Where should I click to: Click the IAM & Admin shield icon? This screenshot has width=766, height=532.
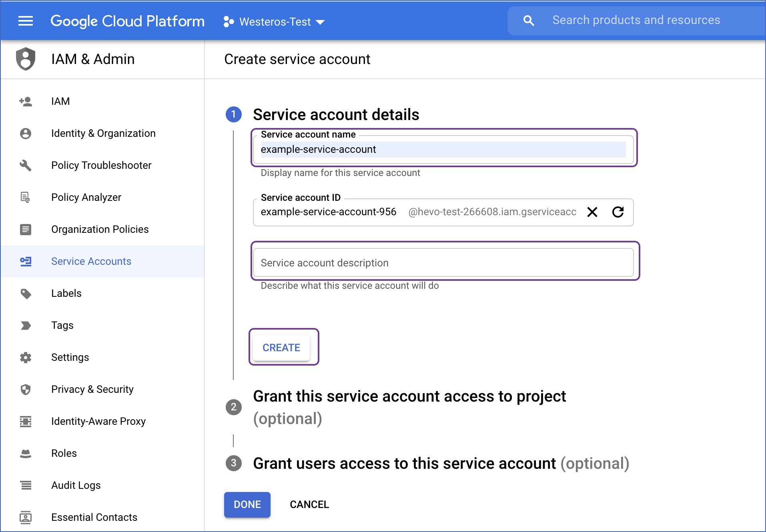(26, 59)
